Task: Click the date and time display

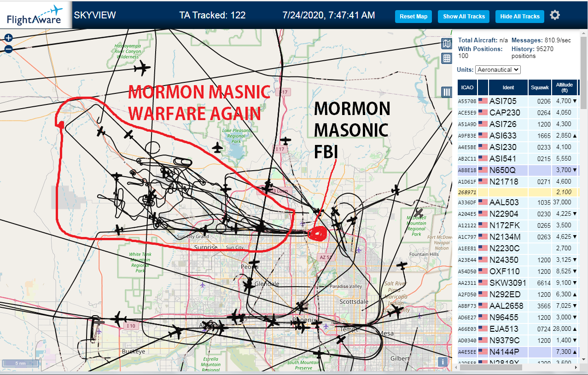Action: coord(329,15)
